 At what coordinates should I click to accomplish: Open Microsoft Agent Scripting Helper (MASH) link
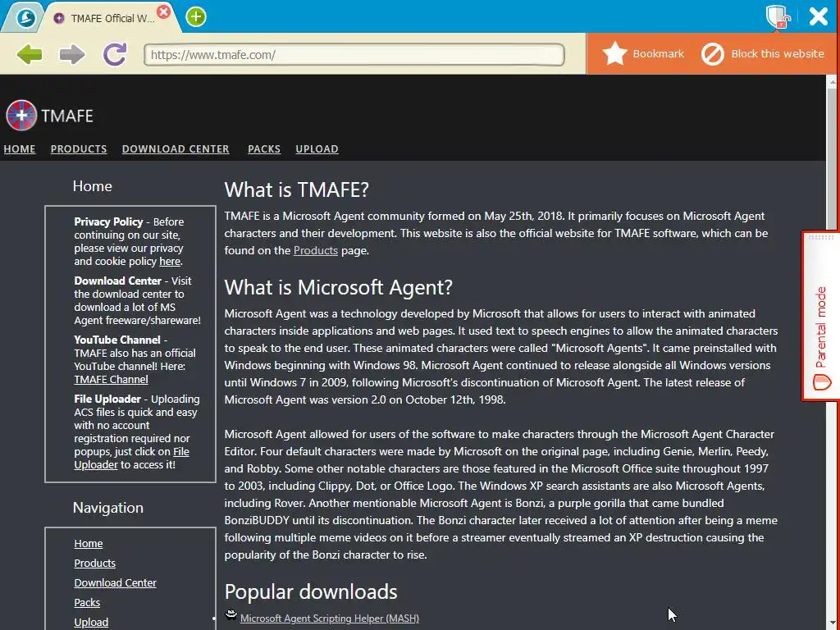coord(330,619)
